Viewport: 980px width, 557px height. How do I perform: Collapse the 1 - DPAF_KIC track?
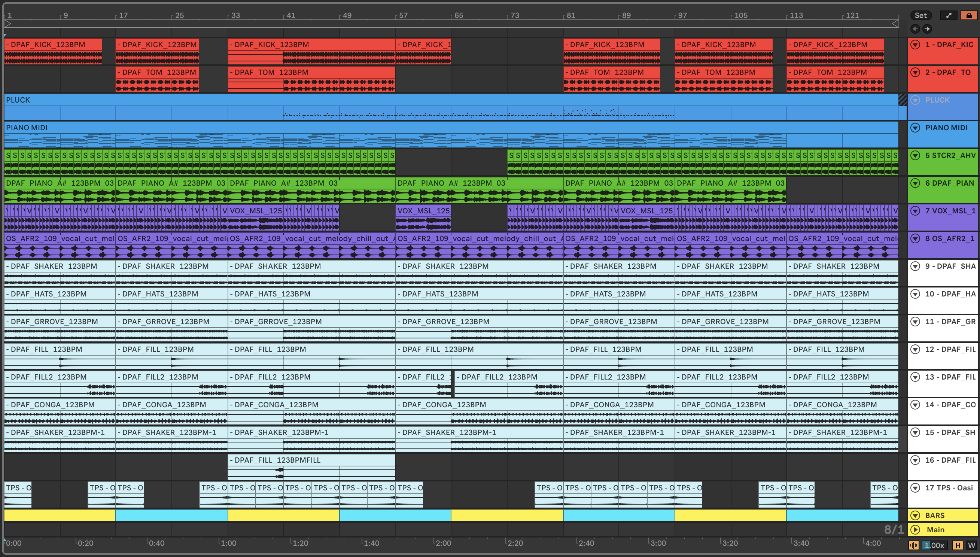(x=915, y=45)
